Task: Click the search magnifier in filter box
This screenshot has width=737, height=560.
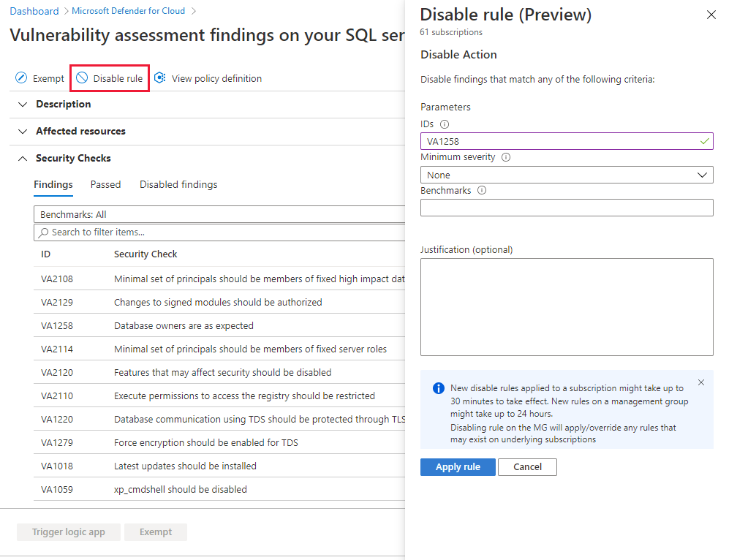Action: pos(42,232)
